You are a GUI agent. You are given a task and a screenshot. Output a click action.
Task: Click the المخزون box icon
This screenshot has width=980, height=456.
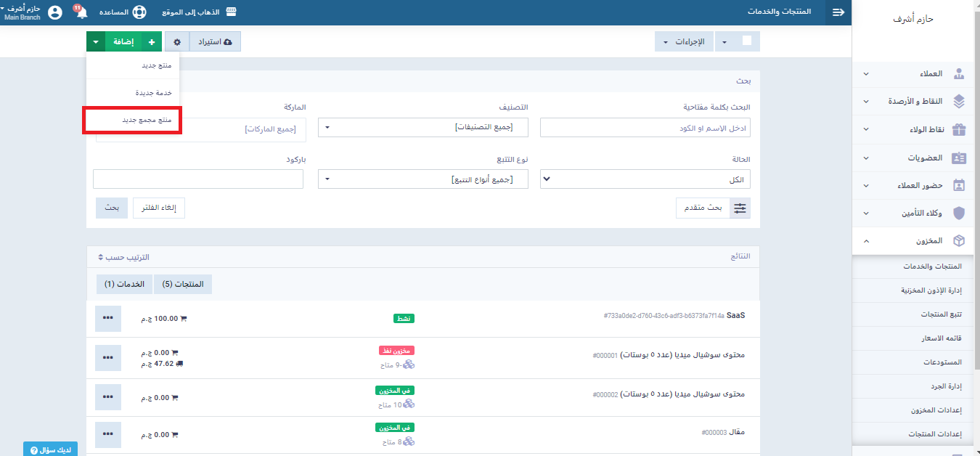pos(959,240)
